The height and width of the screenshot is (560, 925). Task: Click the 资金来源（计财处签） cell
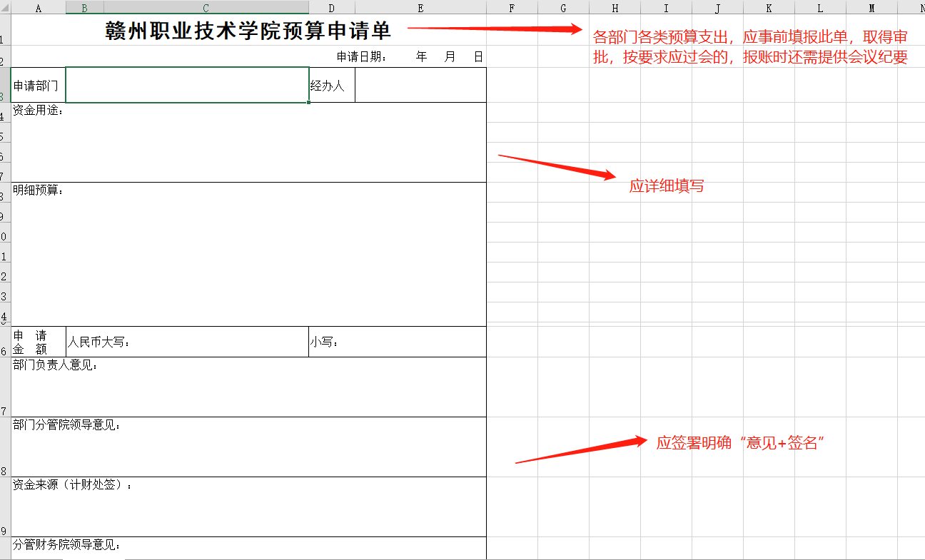[248, 507]
